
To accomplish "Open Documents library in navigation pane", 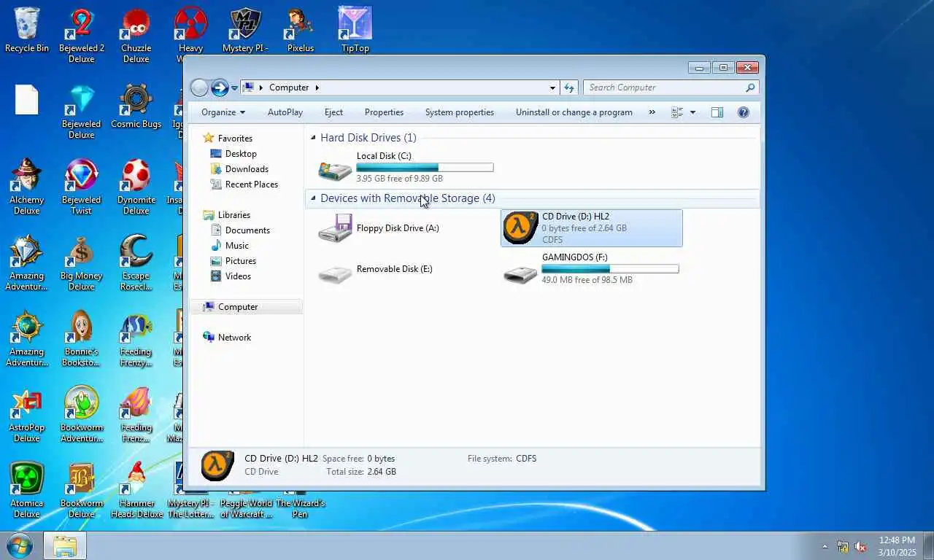I will 247,230.
